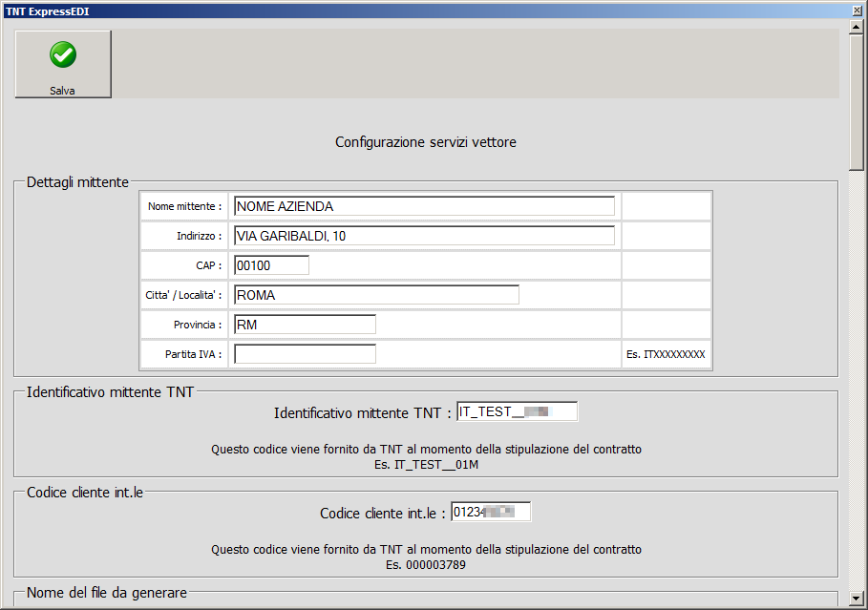Click the Identificativo mittente TNT input
The height and width of the screenshot is (610, 868).
[517, 411]
